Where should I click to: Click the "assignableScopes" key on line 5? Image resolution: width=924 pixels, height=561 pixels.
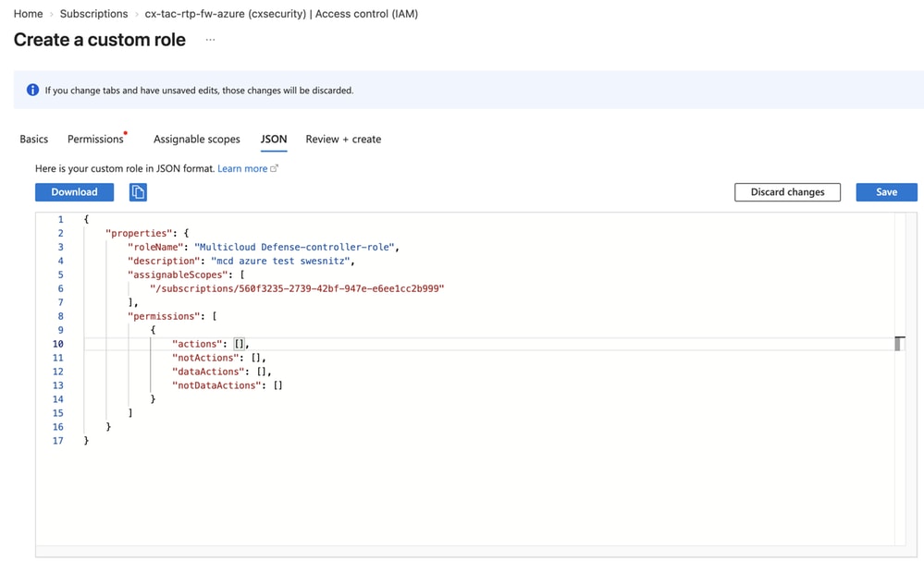pyautogui.click(x=178, y=274)
